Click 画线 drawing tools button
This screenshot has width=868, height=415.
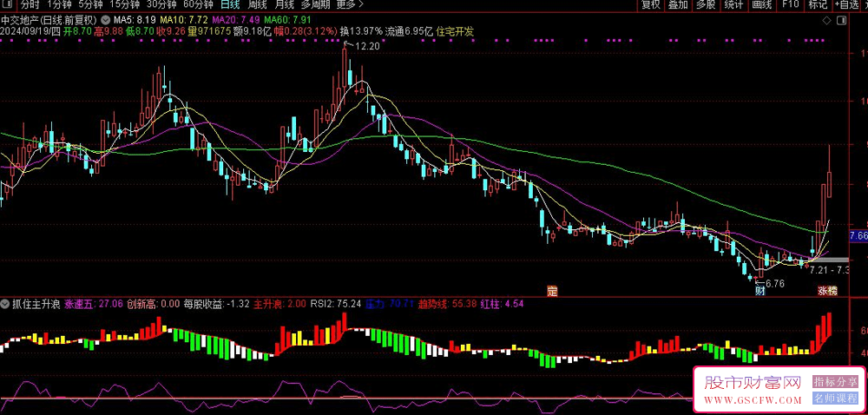click(762, 5)
